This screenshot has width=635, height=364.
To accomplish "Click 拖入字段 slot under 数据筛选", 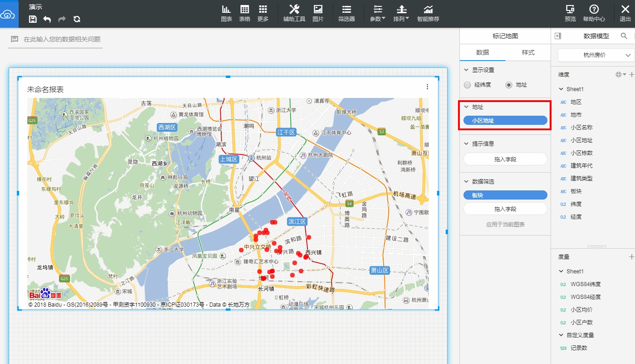I will pyautogui.click(x=505, y=209).
